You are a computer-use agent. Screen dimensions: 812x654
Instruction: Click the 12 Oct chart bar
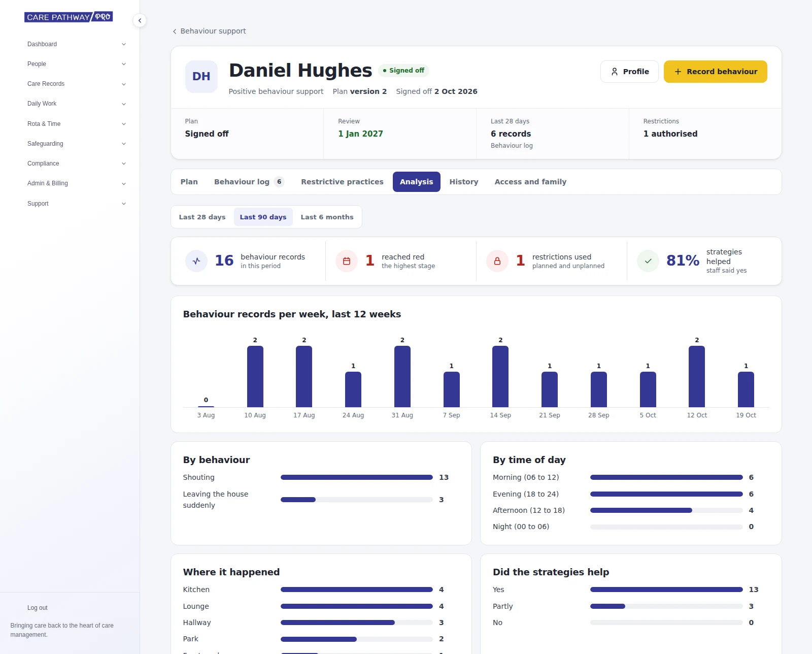pos(697,376)
